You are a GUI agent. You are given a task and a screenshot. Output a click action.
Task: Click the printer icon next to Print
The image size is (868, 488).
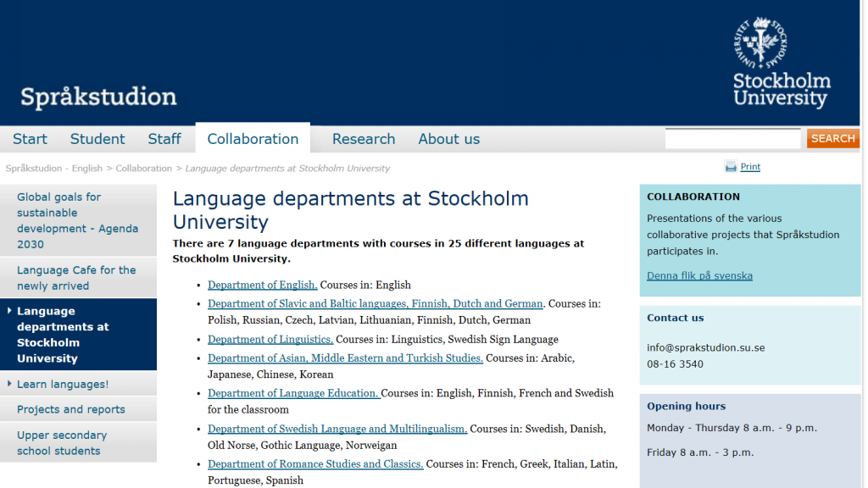coord(731,167)
